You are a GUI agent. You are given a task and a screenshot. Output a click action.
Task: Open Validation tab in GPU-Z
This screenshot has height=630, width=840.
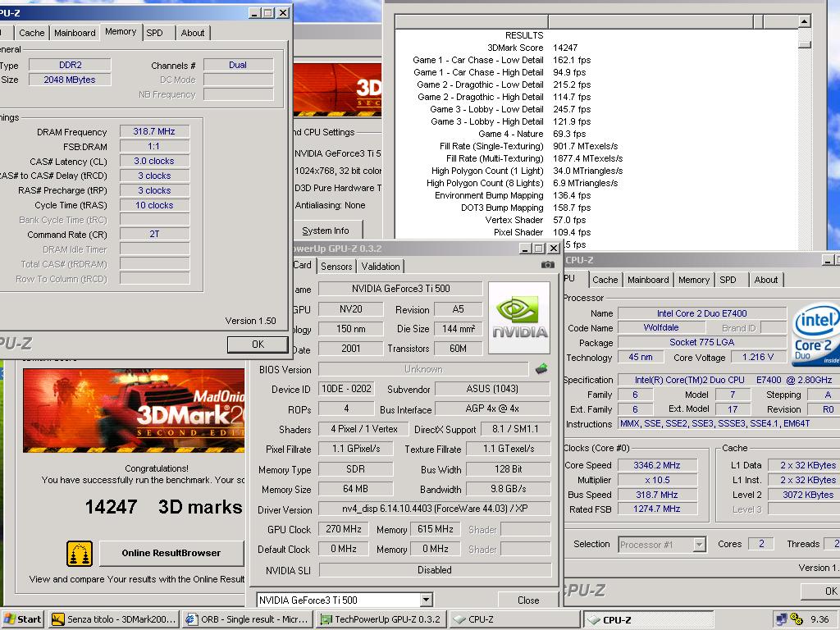tap(381, 267)
